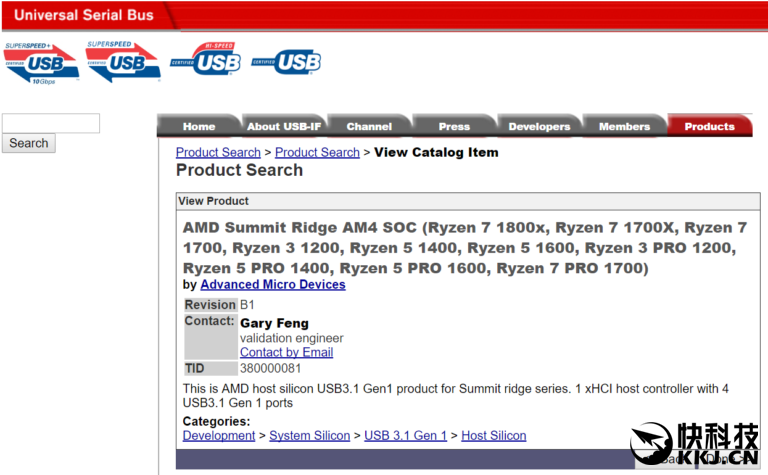Click the SuperSpeed+ USB 10Gbps logo
Screen dimensions: 768x475
pyautogui.click(x=40, y=62)
